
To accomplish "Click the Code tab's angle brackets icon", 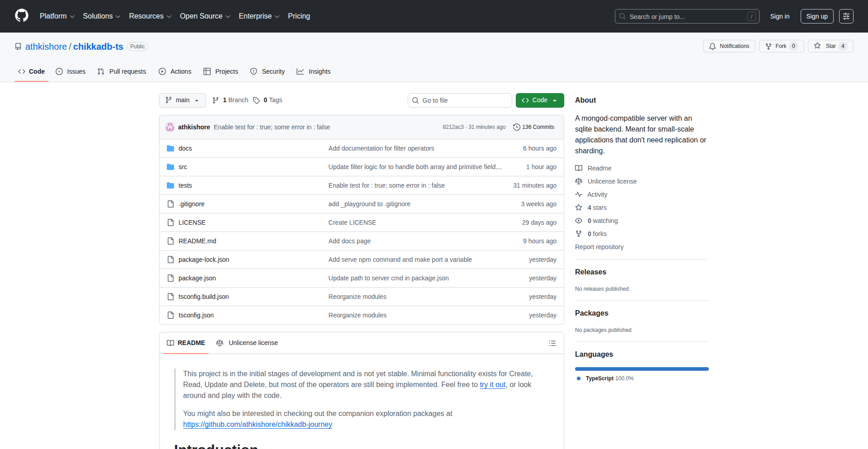I will pyautogui.click(x=21, y=71).
